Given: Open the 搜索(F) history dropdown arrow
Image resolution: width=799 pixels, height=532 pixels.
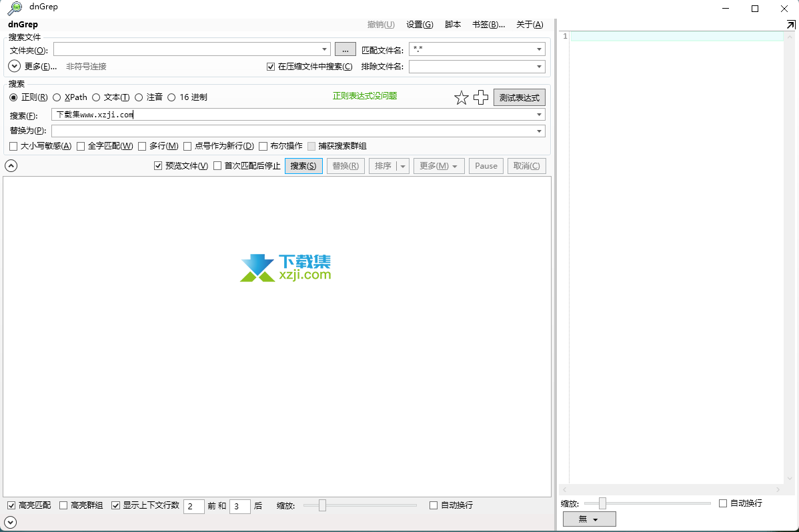Looking at the screenshot, I should 539,115.
